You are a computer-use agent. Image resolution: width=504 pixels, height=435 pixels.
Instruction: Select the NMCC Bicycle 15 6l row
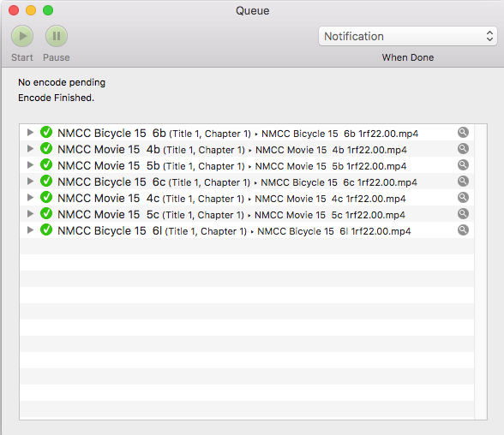[247, 230]
